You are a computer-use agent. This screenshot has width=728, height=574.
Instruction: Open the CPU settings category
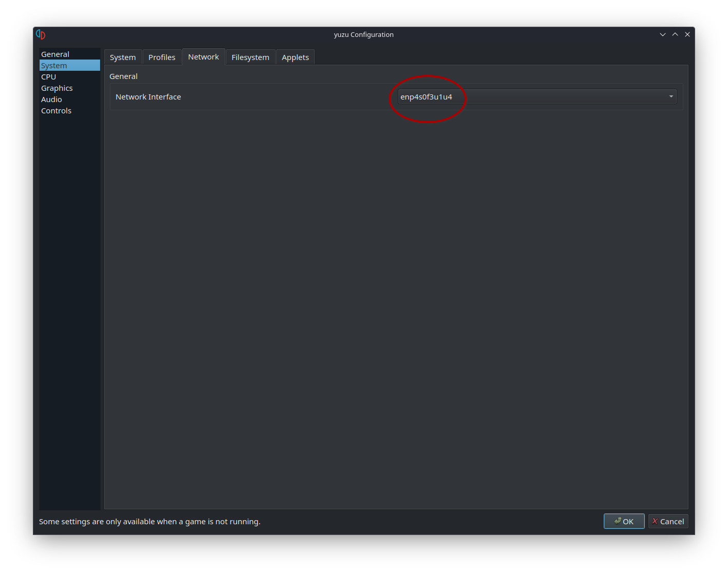point(69,77)
